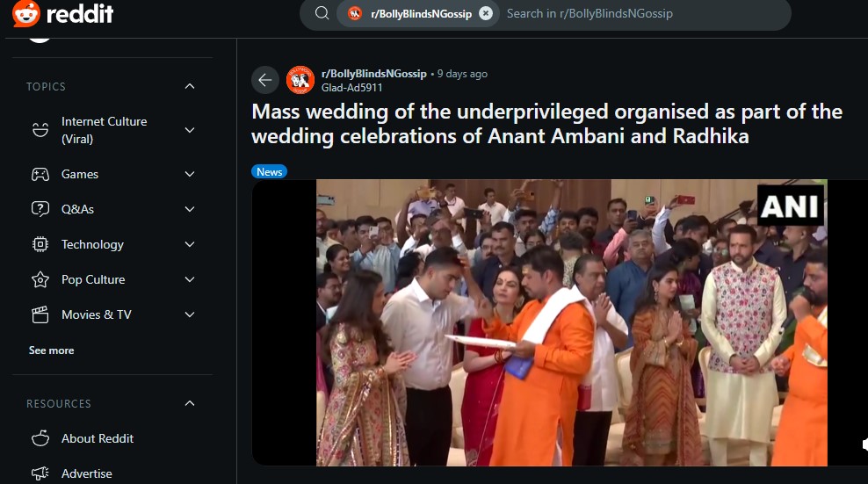Go back using the arrow button
The image size is (868, 484).
tap(265, 80)
